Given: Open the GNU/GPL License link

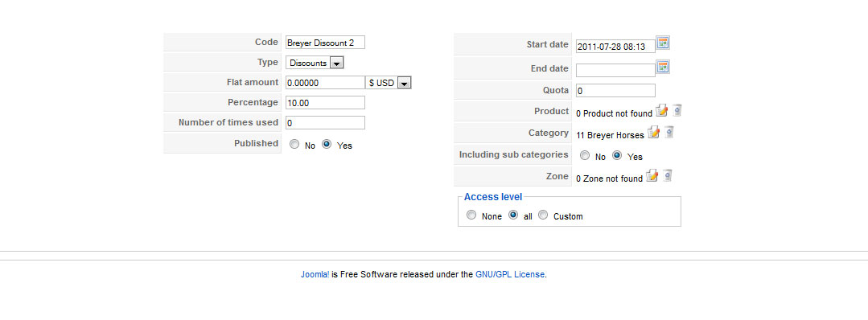Looking at the screenshot, I should pyautogui.click(x=510, y=274).
